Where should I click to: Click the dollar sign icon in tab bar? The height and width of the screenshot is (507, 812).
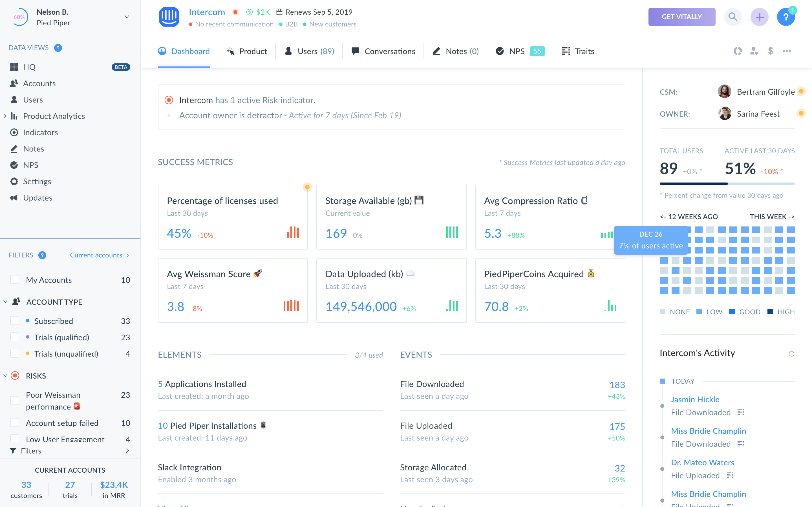pyautogui.click(x=770, y=51)
